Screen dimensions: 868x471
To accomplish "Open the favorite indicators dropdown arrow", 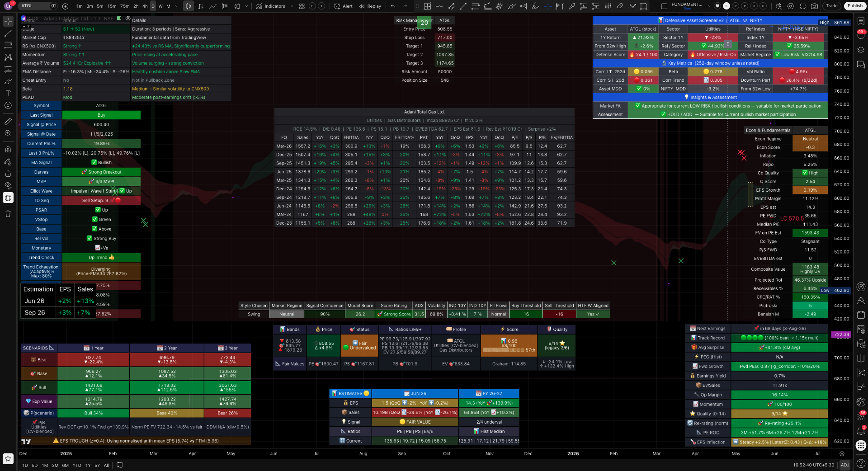I will (x=292, y=6).
